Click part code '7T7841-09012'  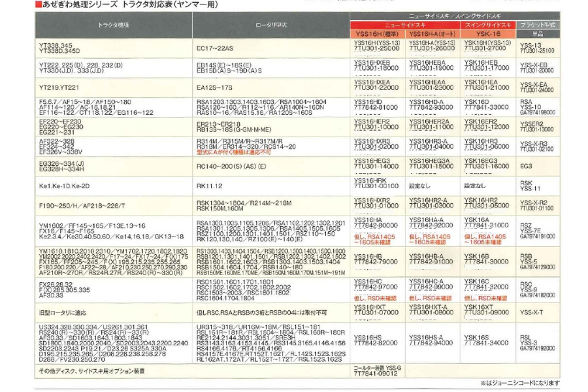(x=376, y=374)
